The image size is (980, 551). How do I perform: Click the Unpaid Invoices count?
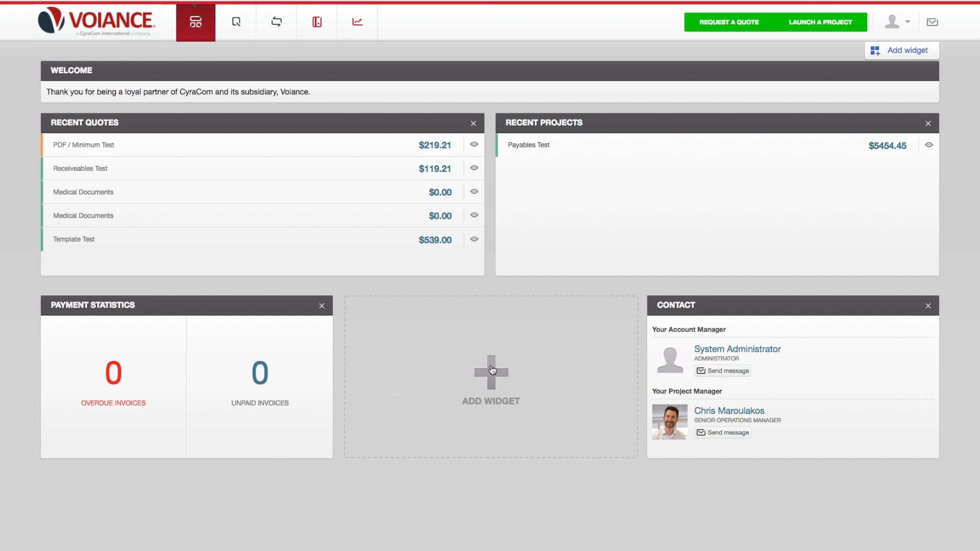click(260, 373)
